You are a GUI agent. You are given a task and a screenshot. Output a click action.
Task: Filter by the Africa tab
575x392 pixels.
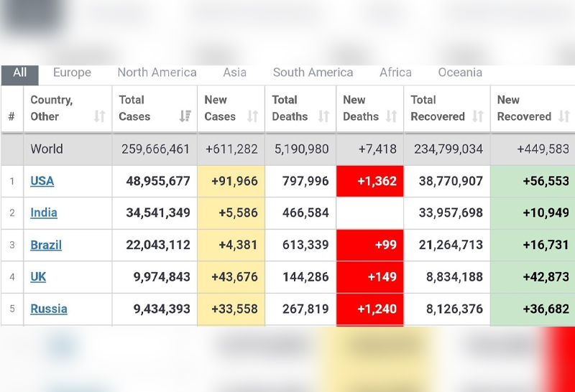[x=395, y=73]
